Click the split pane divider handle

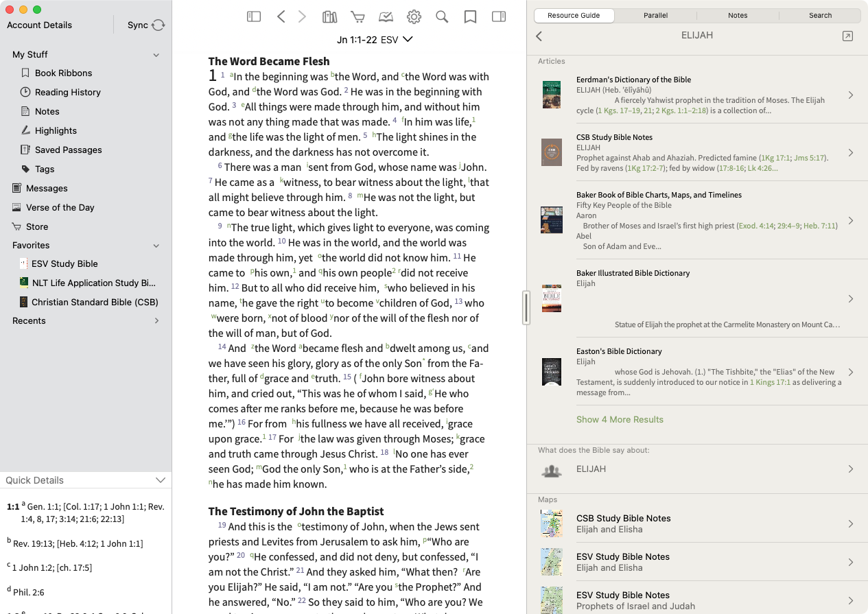tap(526, 307)
